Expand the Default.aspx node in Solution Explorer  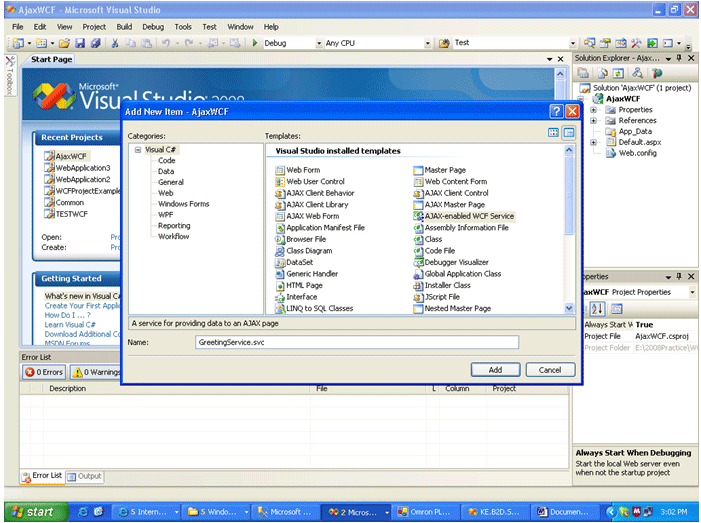click(x=593, y=143)
